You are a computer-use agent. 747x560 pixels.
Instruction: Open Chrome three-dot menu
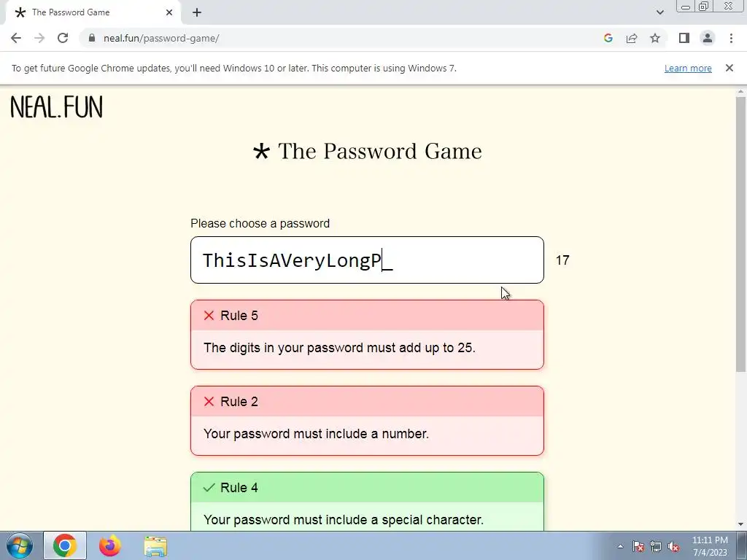[731, 38]
